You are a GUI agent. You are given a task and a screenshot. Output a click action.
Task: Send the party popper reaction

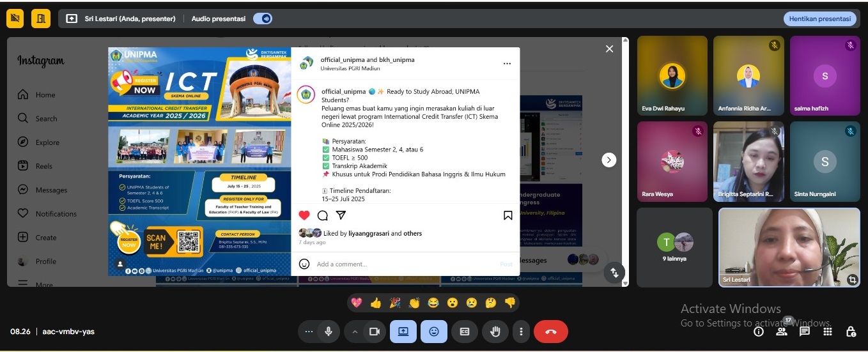tap(395, 303)
